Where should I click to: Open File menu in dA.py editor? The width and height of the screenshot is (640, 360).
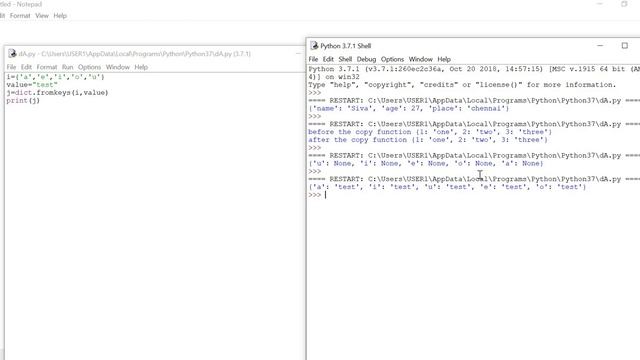(x=11, y=67)
